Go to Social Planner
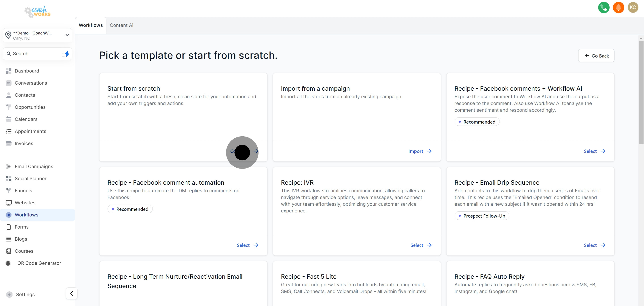 click(30, 178)
